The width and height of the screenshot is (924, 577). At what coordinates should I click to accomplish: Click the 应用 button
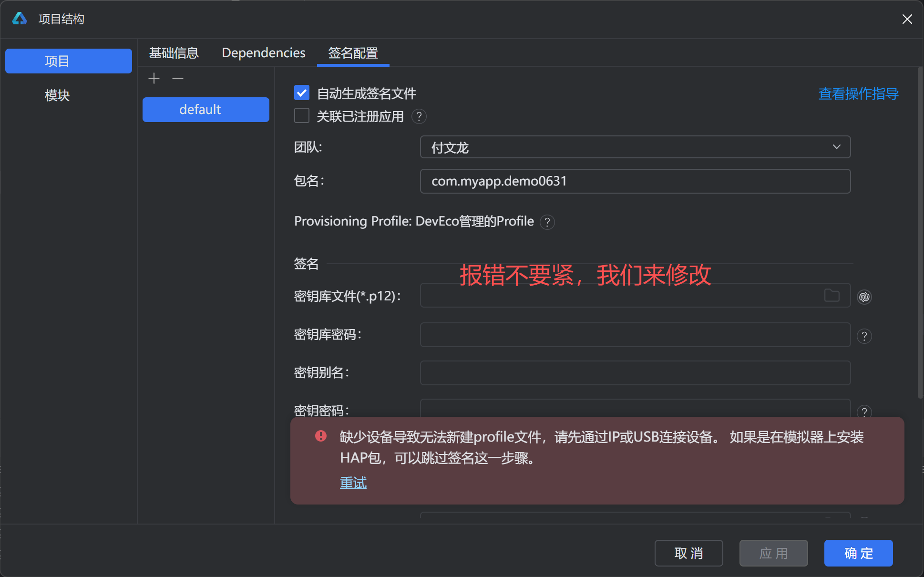[773, 553]
